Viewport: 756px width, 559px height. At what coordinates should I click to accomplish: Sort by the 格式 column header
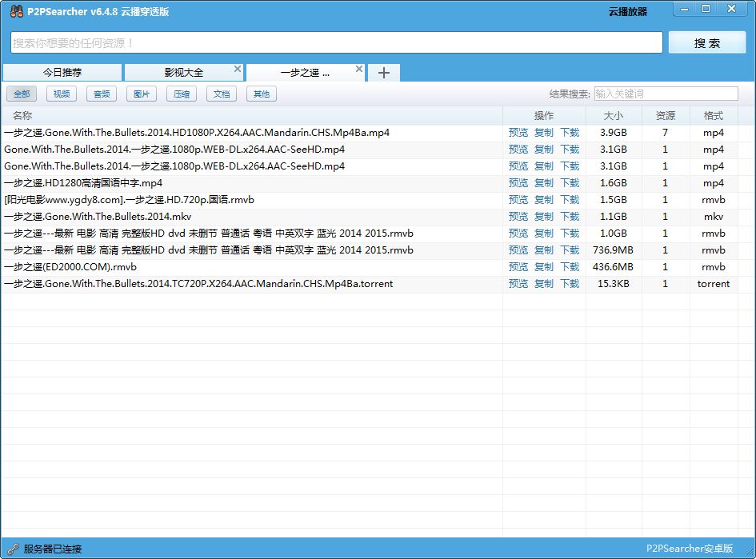pyautogui.click(x=713, y=116)
